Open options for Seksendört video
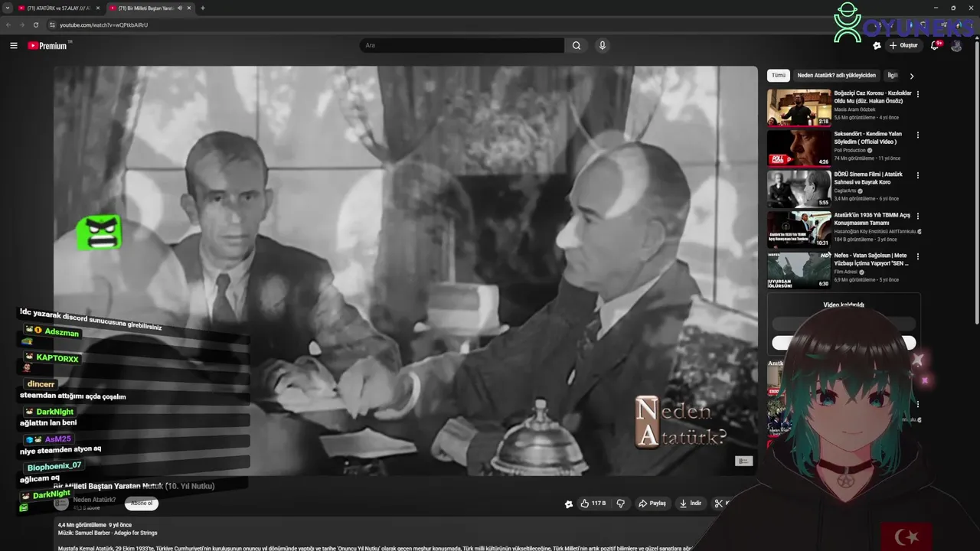Viewport: 980px width, 551px height. pyautogui.click(x=917, y=135)
